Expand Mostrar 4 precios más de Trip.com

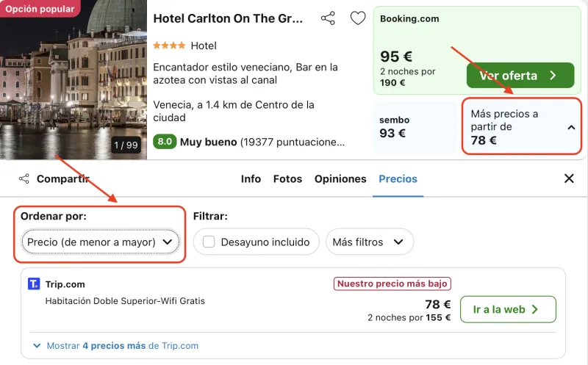[115, 345]
